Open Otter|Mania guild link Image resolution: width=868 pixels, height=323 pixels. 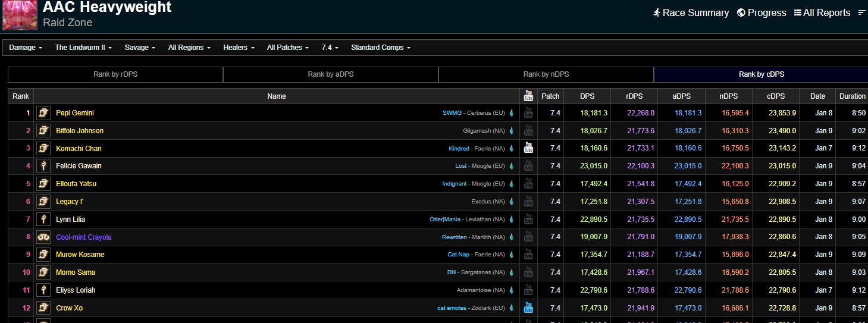click(445, 219)
